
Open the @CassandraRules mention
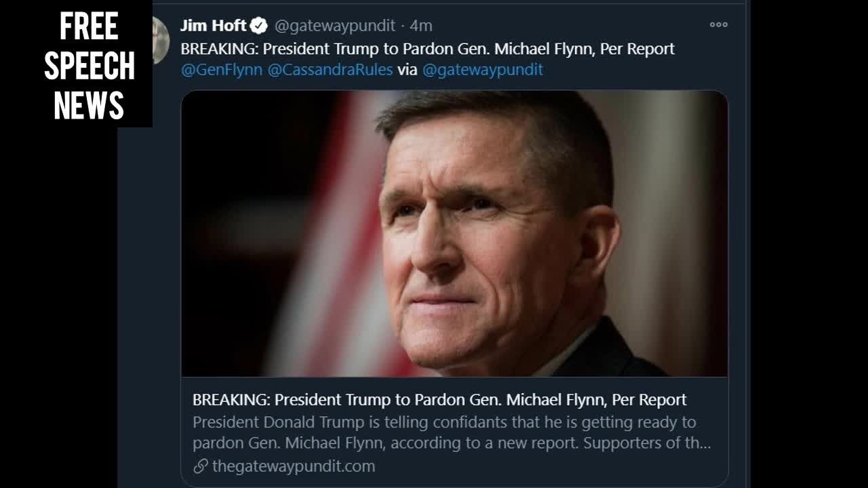tap(330, 70)
